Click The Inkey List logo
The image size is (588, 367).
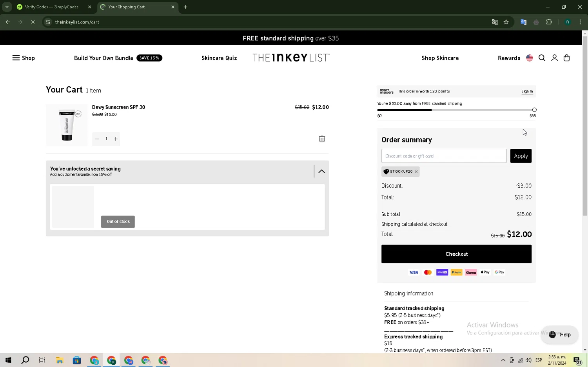(x=291, y=58)
